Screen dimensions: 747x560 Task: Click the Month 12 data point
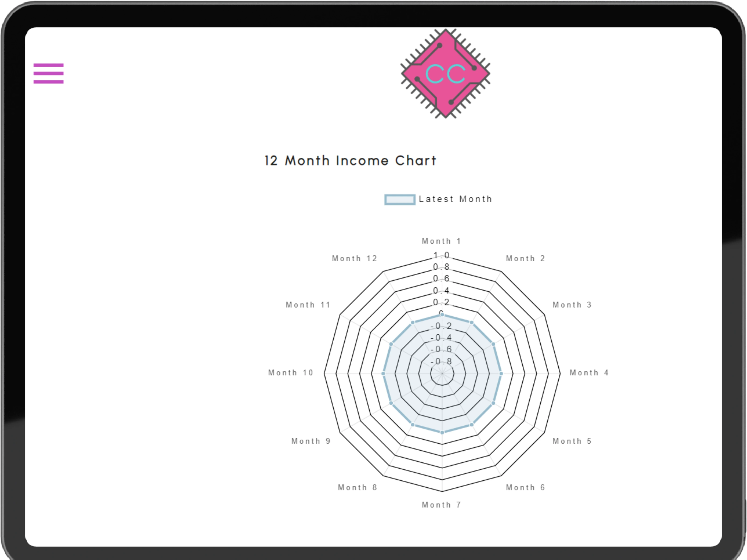point(412,323)
